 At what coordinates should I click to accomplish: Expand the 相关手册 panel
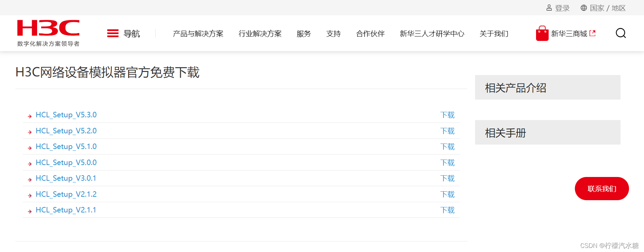548,132
